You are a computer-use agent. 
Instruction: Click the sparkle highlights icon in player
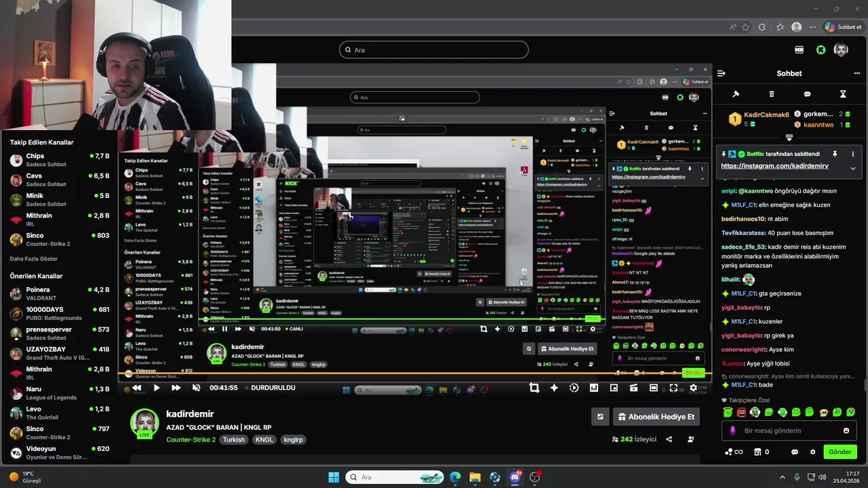(554, 388)
